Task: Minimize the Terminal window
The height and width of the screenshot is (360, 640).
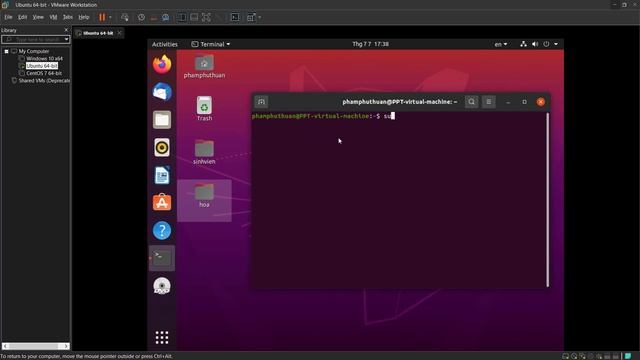Action: pos(508,102)
